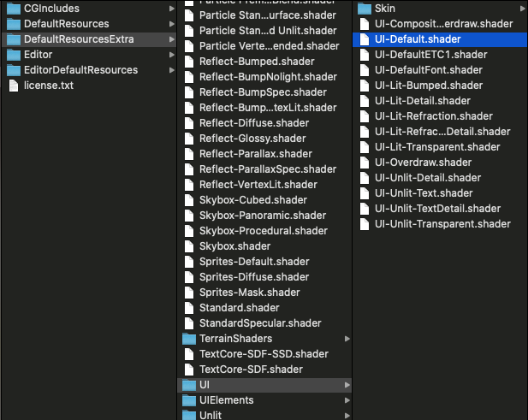
Task: Click the Skybox.shader file icon
Action: point(189,246)
